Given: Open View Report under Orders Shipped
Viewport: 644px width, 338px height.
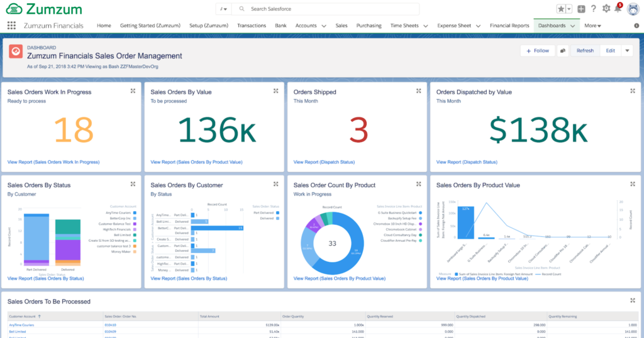Looking at the screenshot, I should (x=324, y=162).
